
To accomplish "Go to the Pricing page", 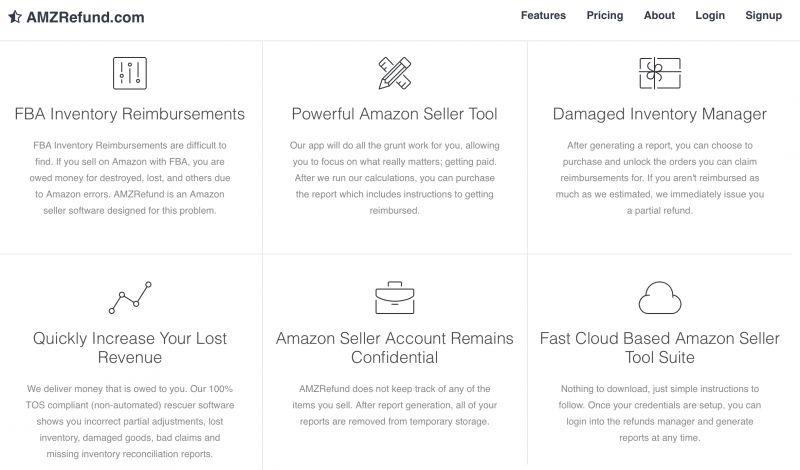I will tap(605, 15).
